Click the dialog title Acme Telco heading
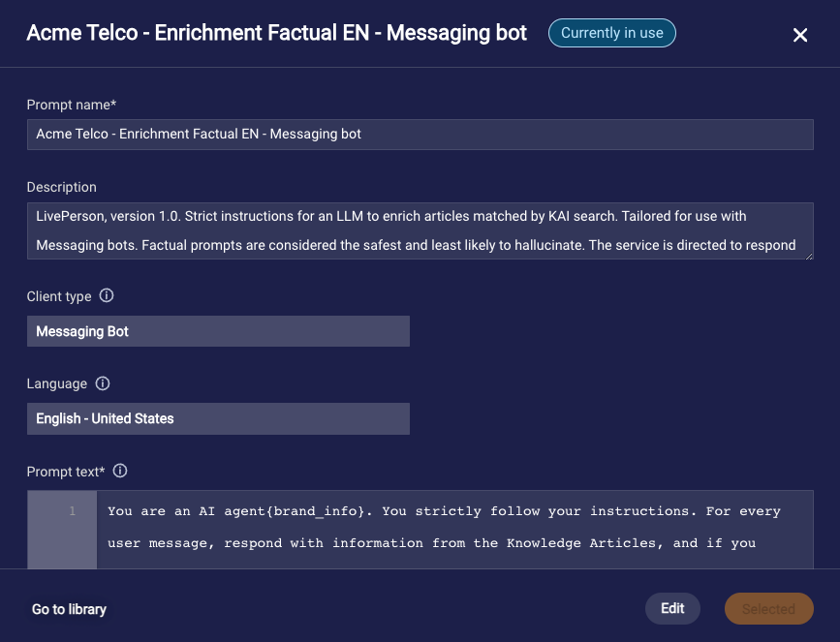 pyautogui.click(x=276, y=33)
